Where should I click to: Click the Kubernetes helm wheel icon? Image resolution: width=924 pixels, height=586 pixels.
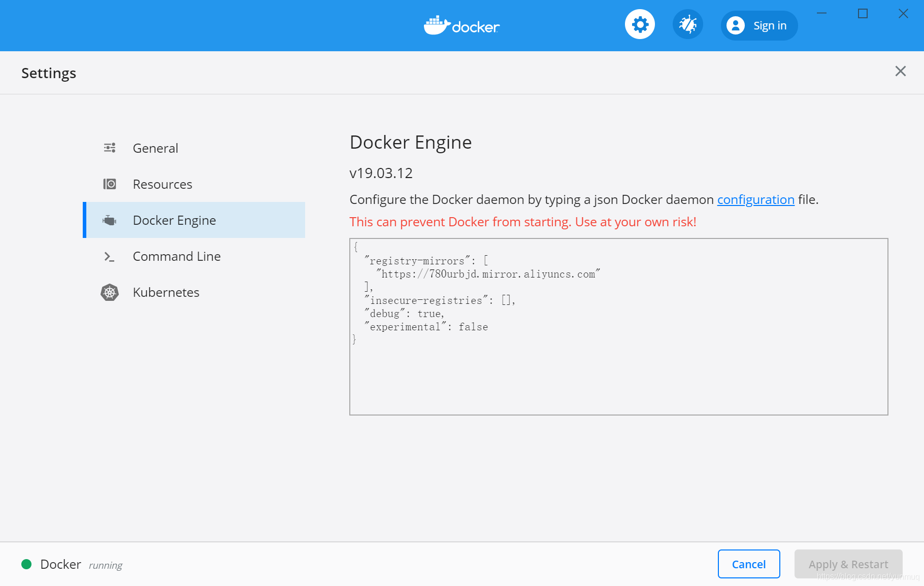[110, 292]
